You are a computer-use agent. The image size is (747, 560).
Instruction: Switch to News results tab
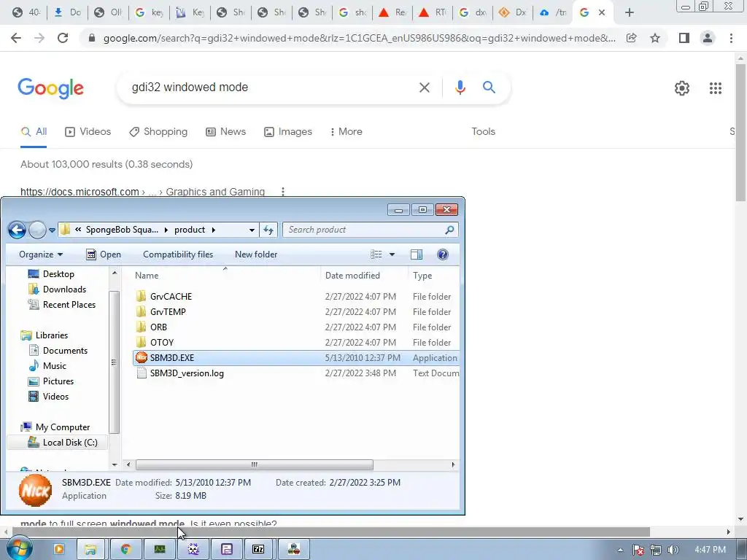tap(226, 131)
